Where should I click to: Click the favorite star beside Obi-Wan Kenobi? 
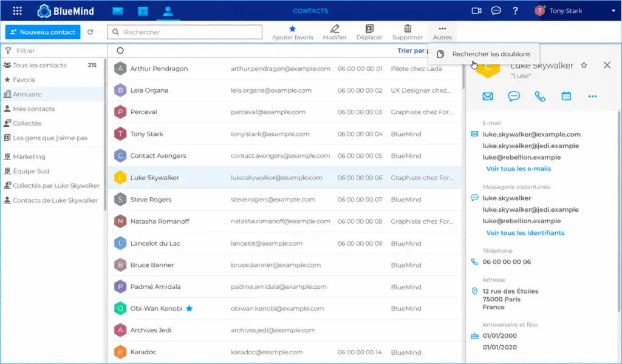190,308
